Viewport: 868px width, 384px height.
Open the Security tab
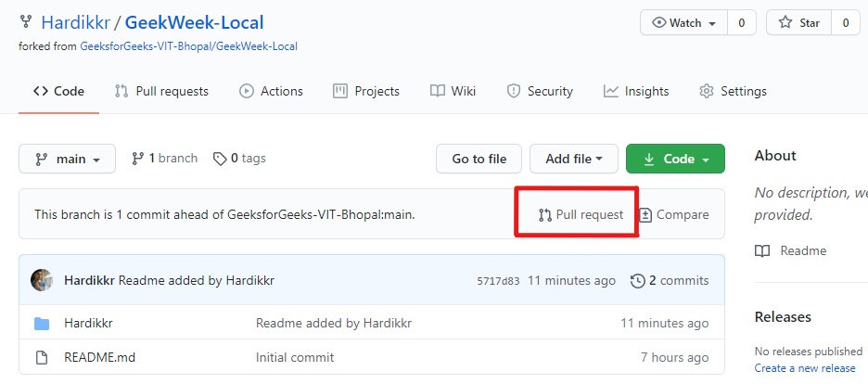[540, 91]
